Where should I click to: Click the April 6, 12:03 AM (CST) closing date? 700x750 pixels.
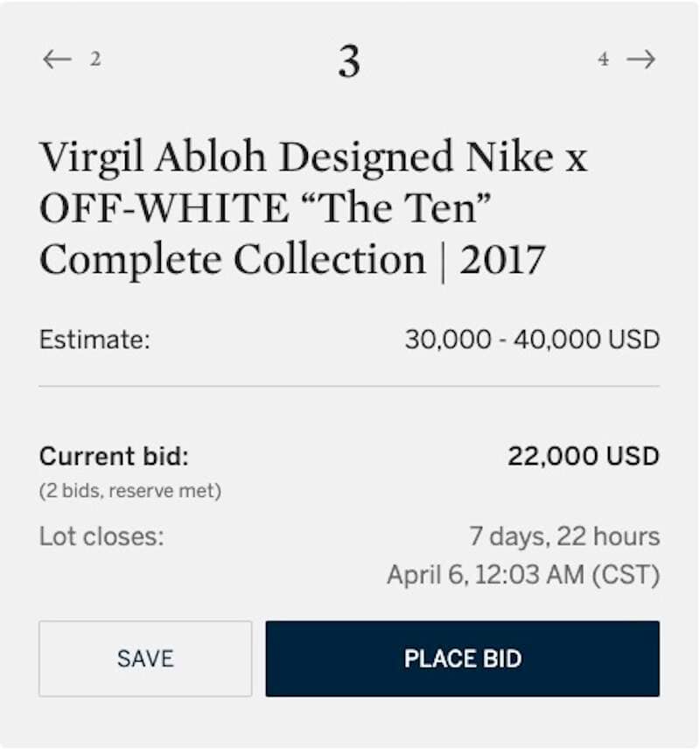523,574
